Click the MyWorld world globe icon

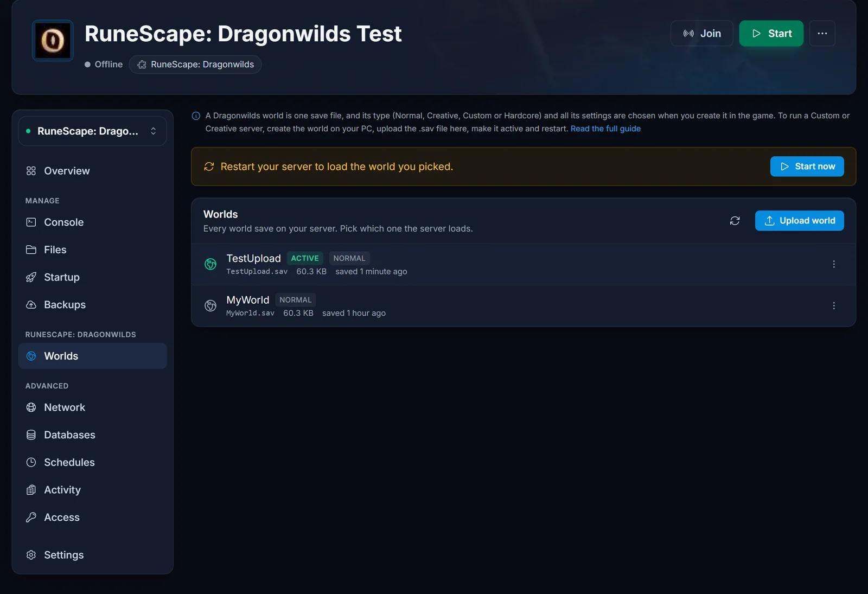[x=210, y=306]
